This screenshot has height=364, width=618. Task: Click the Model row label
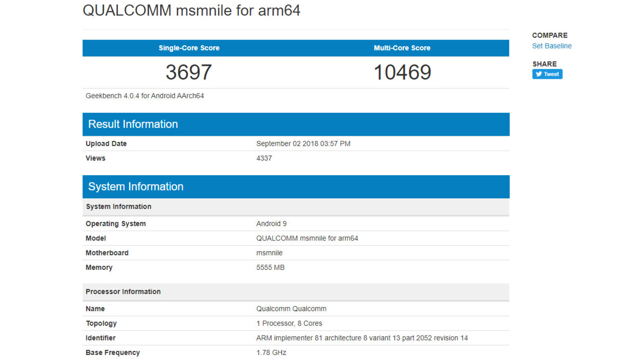(96, 238)
